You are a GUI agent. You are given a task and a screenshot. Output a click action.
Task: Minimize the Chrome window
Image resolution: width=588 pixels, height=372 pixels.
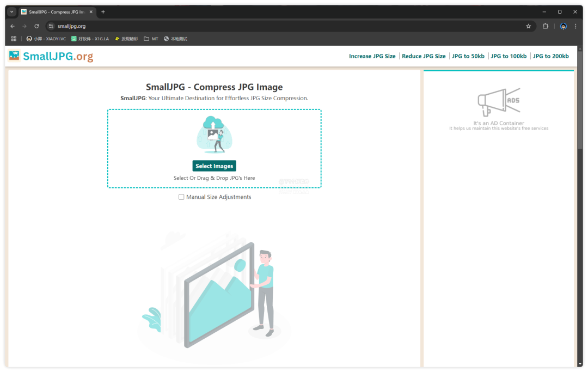(x=544, y=12)
